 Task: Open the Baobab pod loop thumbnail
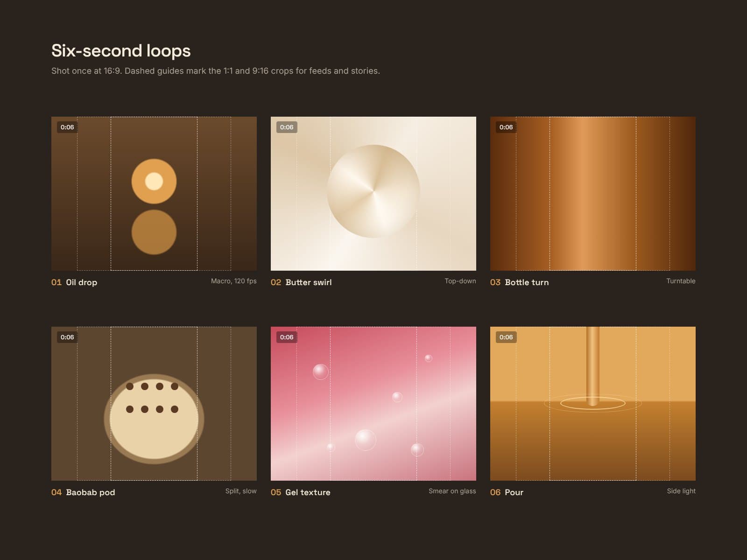(x=154, y=404)
